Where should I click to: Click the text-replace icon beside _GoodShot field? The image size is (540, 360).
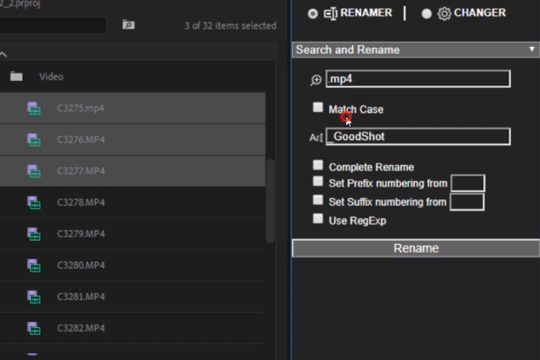click(x=316, y=138)
